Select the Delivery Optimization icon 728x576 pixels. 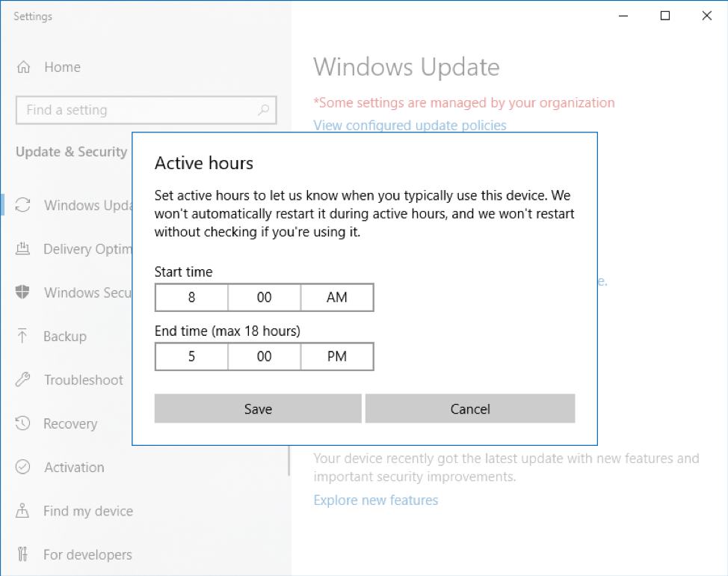click(x=23, y=249)
